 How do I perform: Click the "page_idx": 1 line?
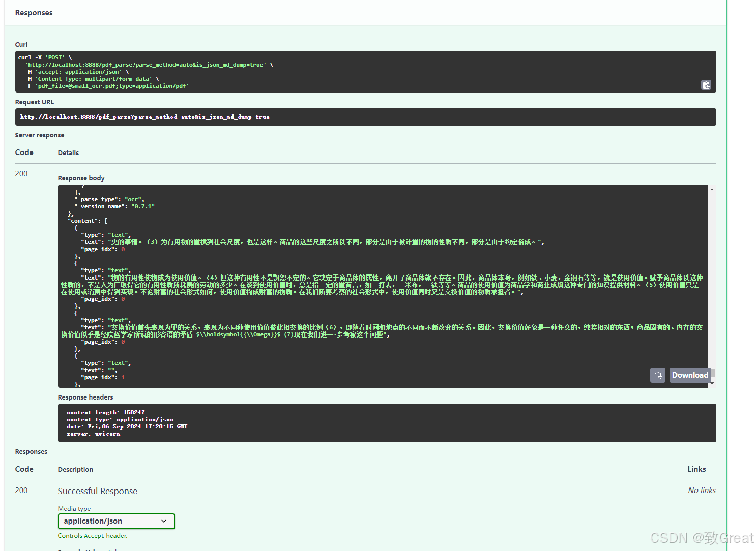coord(103,377)
